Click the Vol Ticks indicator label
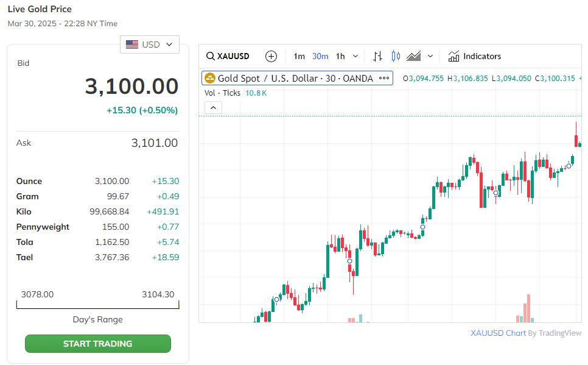The image size is (588, 365). 223,93
